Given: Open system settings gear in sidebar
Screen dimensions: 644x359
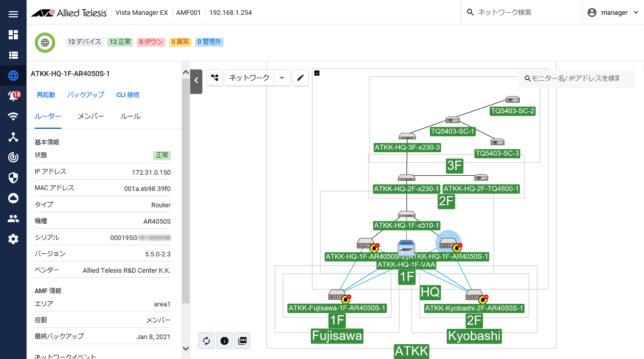Looking at the screenshot, I should [13, 239].
